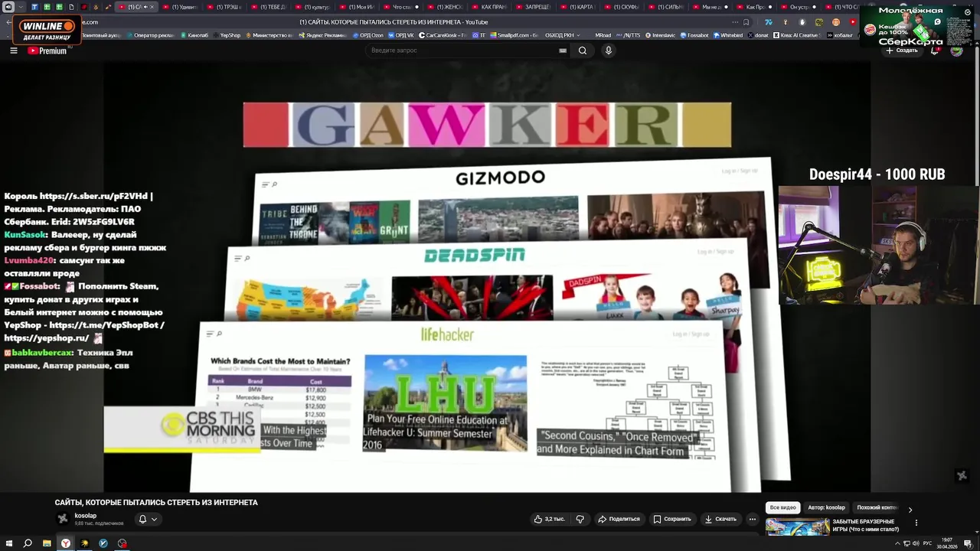Download video with Скачать button

pos(720,519)
